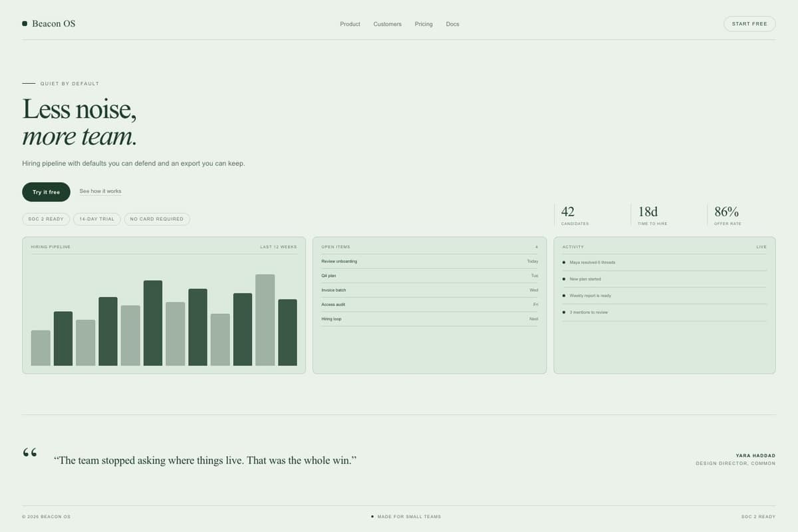Click the Made for Small Teams footer text
The image size is (798, 532).
coord(409,517)
